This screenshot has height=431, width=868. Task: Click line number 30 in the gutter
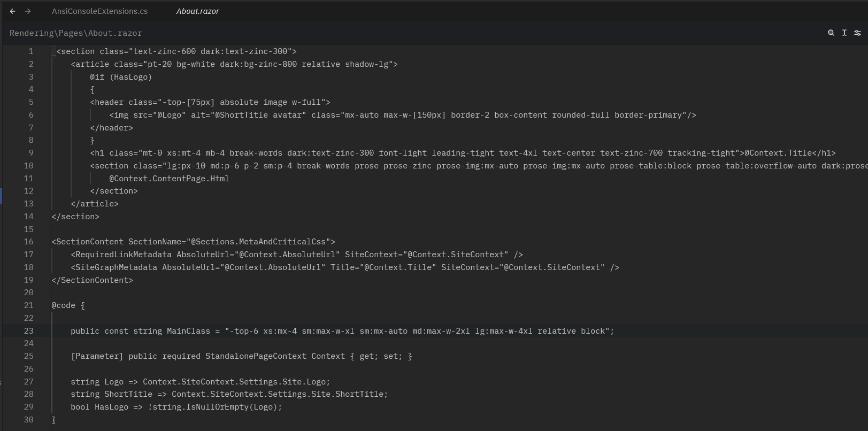point(28,420)
